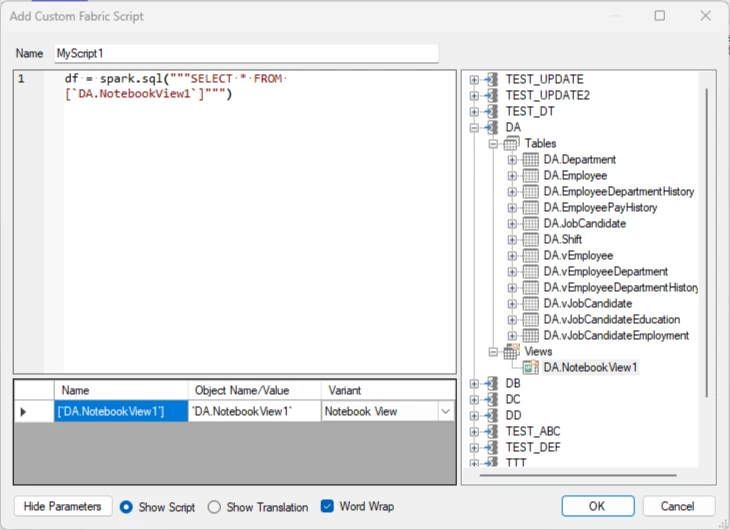Select the TTT tree item
This screenshot has width=730, height=530.
point(516,462)
